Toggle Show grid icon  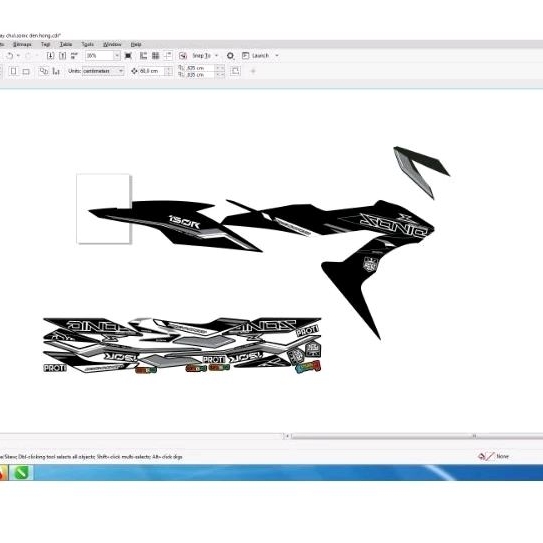point(155,55)
